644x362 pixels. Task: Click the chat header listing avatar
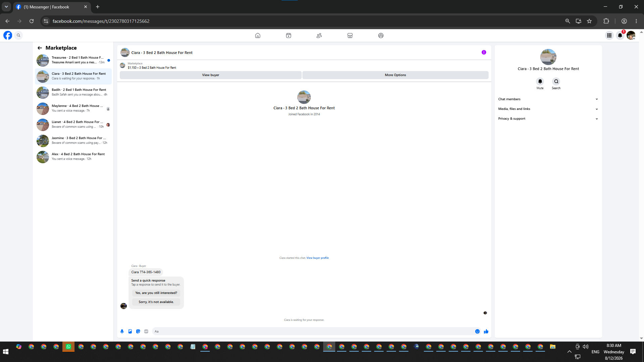coord(125,53)
